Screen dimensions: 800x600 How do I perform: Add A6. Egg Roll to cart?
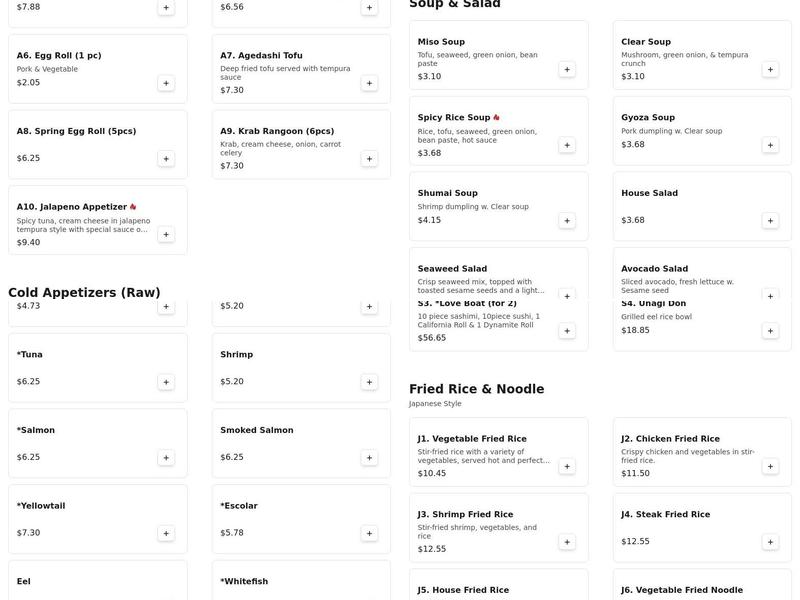(166, 83)
